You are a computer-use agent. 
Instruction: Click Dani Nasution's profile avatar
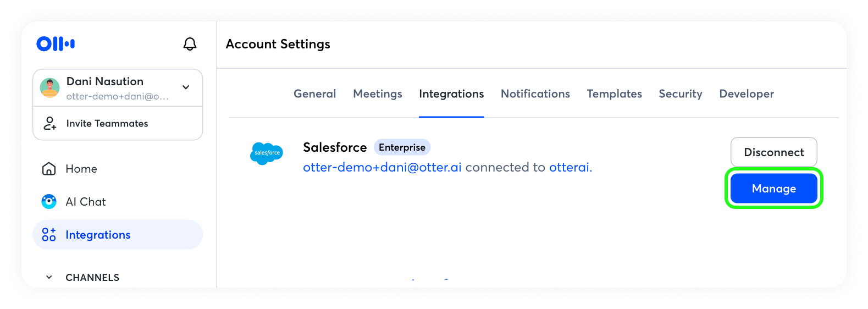(x=50, y=87)
